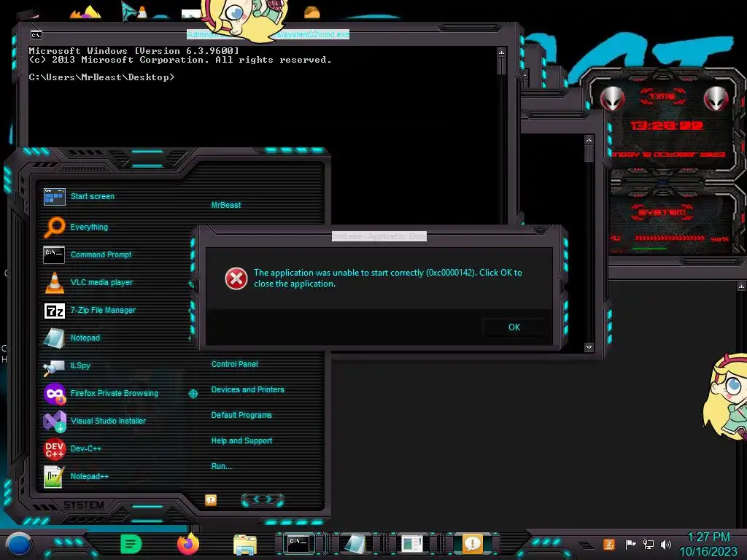Screen dimensions: 747x560
Task: Expand the Firefox Private Browsing jump list arrow
Action: 193,393
